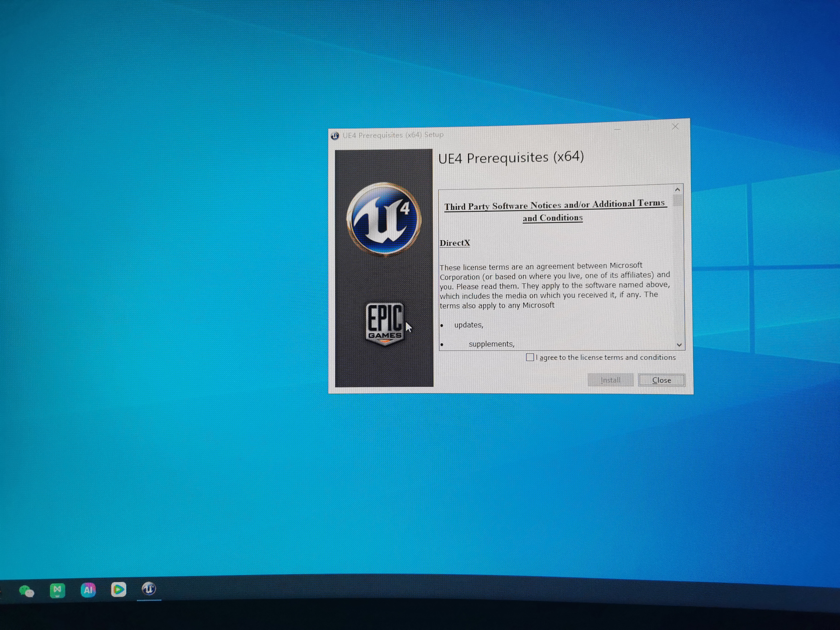Minimize the UE4 Prerequisites setup window

[618, 129]
